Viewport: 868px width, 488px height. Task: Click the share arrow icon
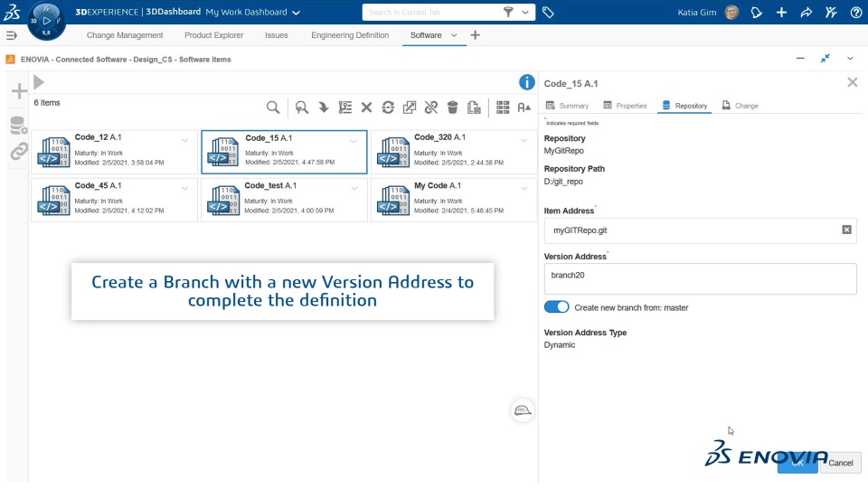(806, 12)
